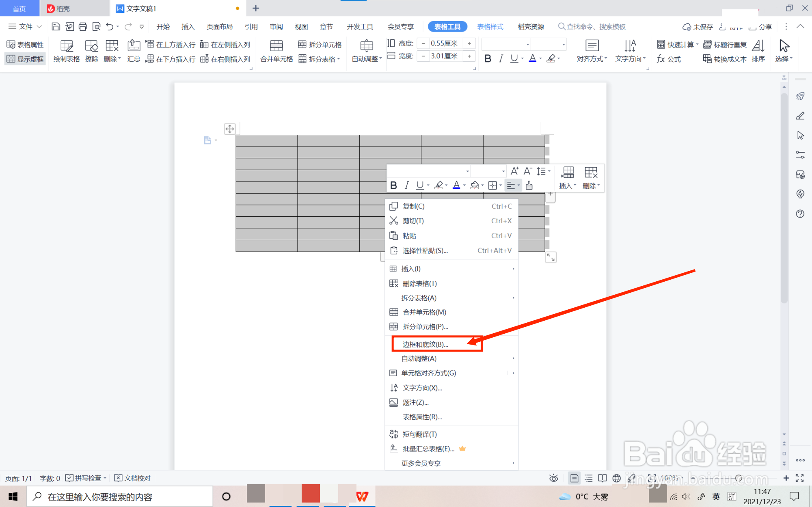Open 对齐方式 alignment dropdown

pyautogui.click(x=592, y=51)
